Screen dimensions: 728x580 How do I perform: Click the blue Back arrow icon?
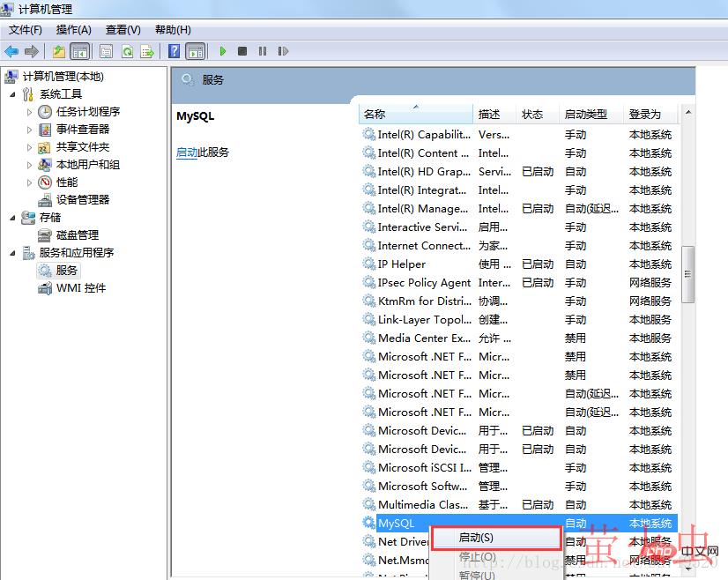pos(12,52)
